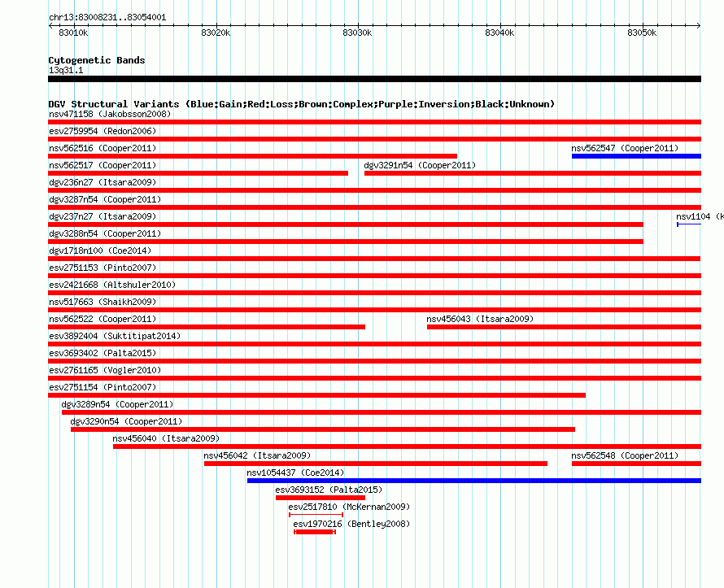Select nsv562548 (Cooper2011) label
The width and height of the screenshot is (724, 588).
click(626, 455)
